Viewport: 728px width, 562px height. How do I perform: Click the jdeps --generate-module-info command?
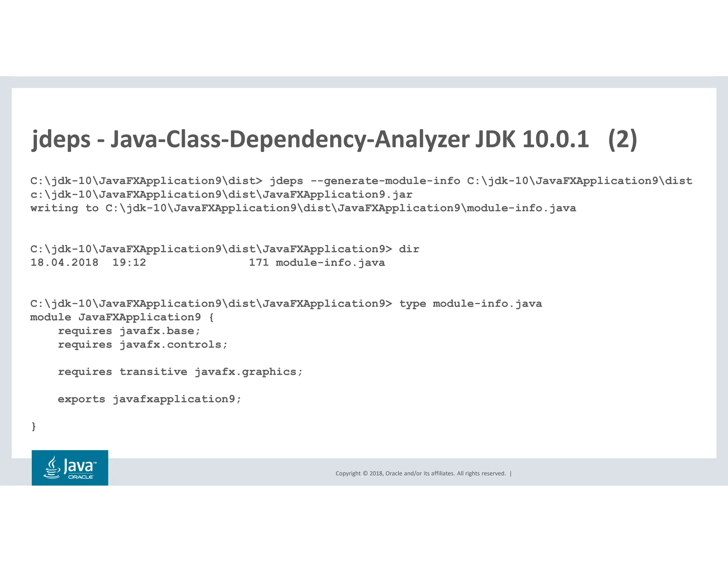click(x=365, y=181)
